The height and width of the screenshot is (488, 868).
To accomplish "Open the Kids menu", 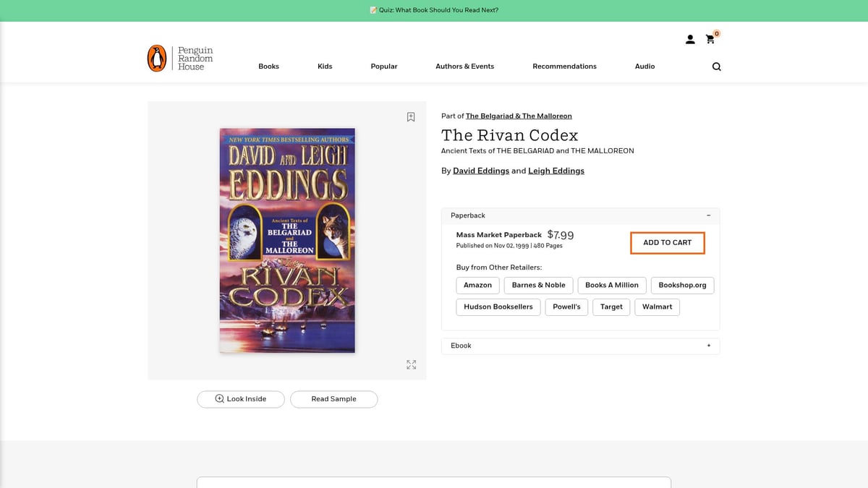I will [x=325, y=67].
